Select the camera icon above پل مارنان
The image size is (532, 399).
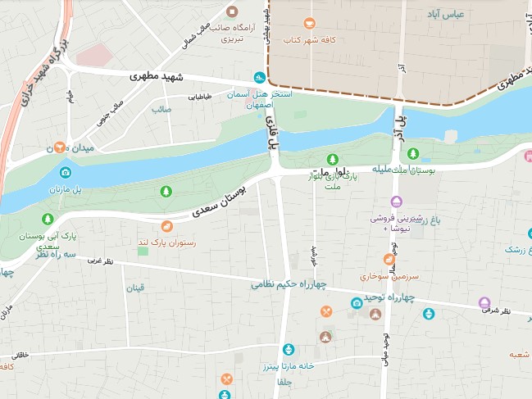pos(65,173)
